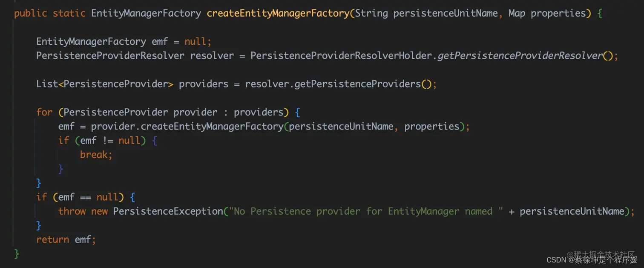Click "List<PersistenceProvider> providers" declaration
Screen dimensions: 644x268
[132, 84]
